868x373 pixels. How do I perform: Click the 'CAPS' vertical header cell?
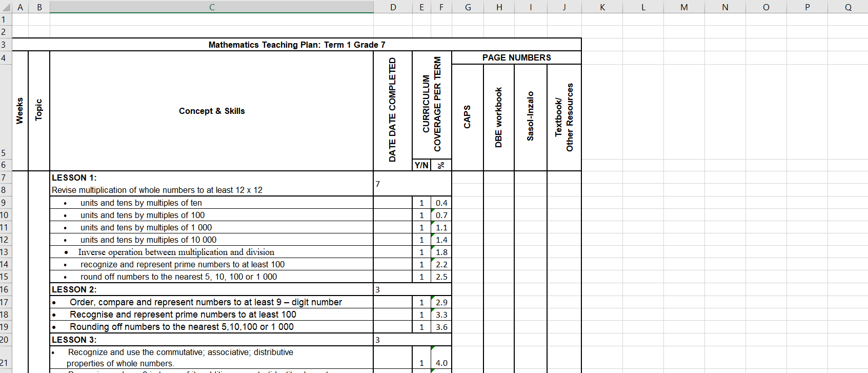(468, 117)
